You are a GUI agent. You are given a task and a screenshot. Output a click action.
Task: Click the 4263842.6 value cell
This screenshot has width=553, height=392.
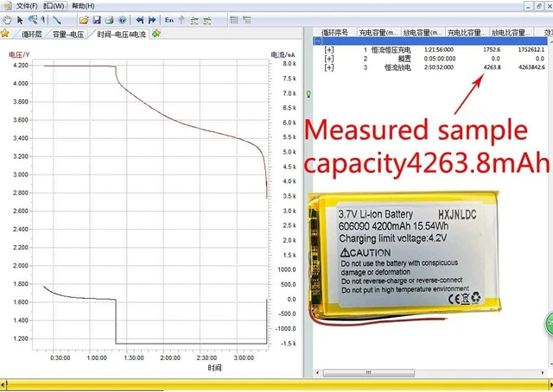(531, 67)
